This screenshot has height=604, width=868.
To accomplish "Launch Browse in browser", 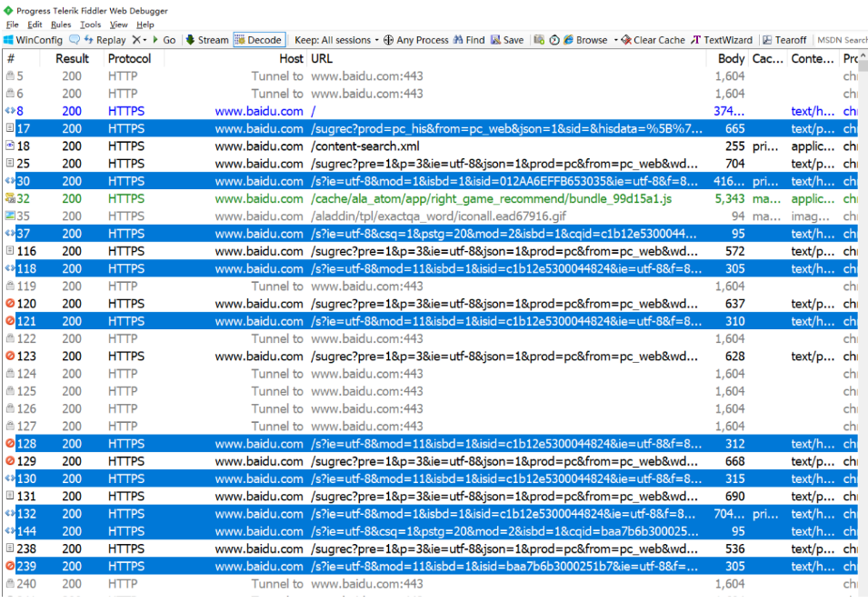I will coord(585,40).
